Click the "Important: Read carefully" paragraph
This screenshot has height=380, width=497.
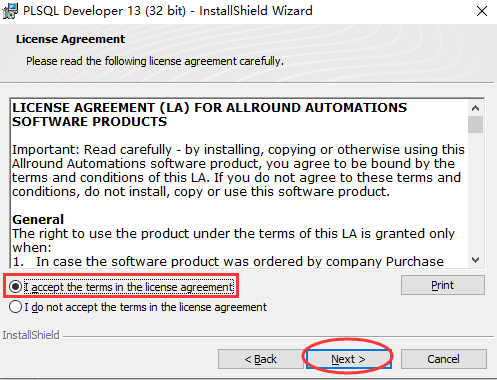click(238, 171)
